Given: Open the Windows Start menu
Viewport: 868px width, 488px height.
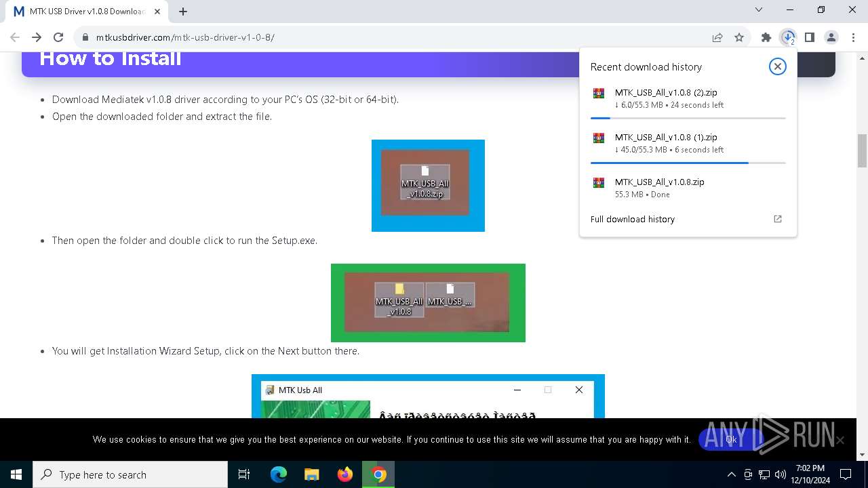Looking at the screenshot, I should [16, 474].
